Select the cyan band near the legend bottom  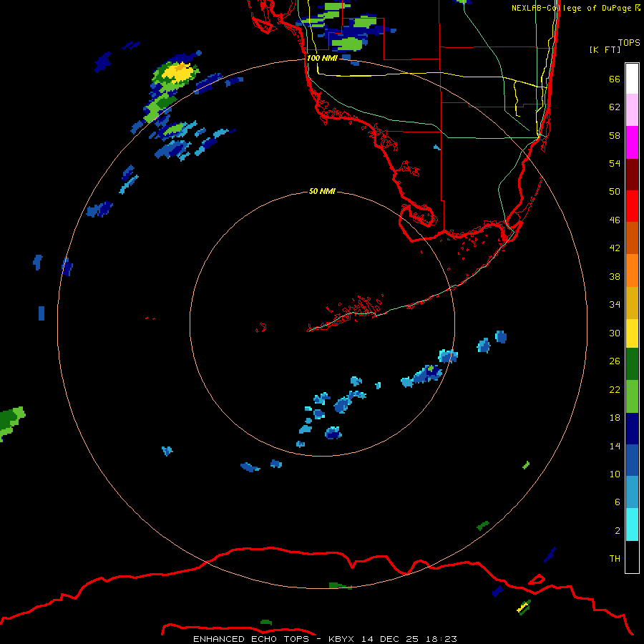pos(632,525)
